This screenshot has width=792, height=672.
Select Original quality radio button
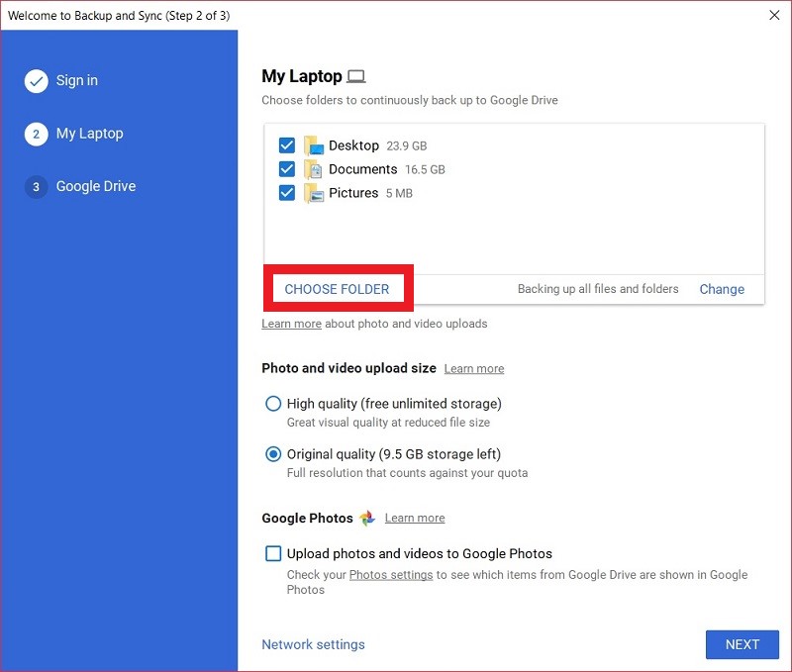point(273,454)
